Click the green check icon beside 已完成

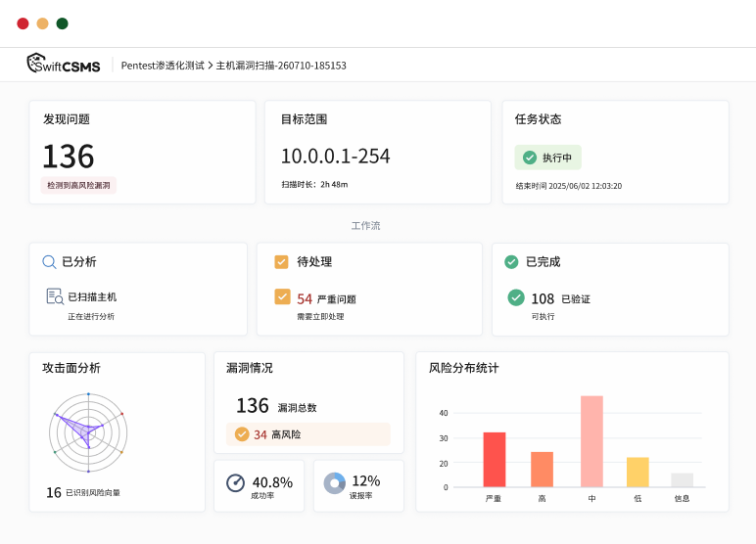click(x=511, y=262)
